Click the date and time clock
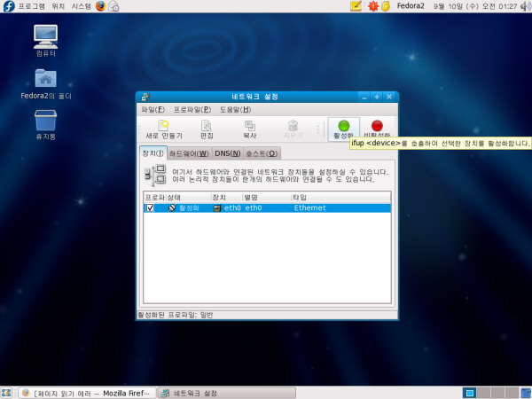The image size is (532, 399). [x=475, y=6]
